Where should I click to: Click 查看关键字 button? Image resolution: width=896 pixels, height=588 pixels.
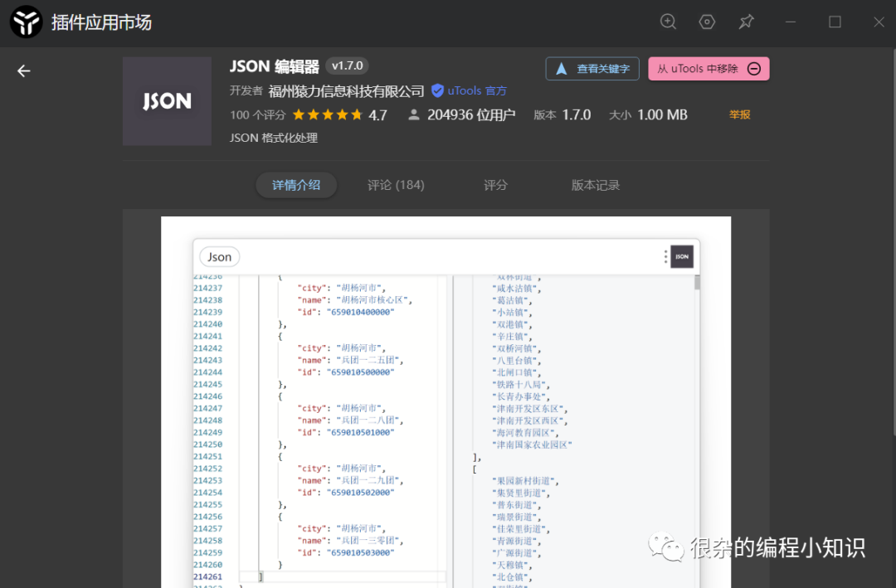[x=592, y=69]
